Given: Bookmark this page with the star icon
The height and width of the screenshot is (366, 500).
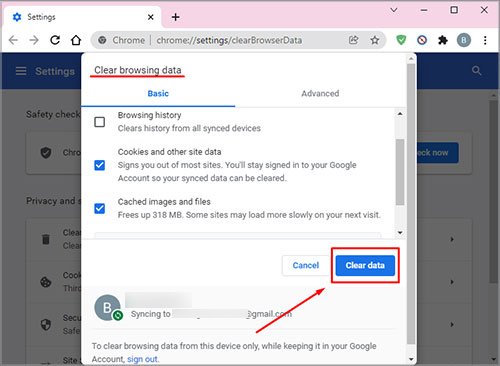Looking at the screenshot, I should coord(375,40).
